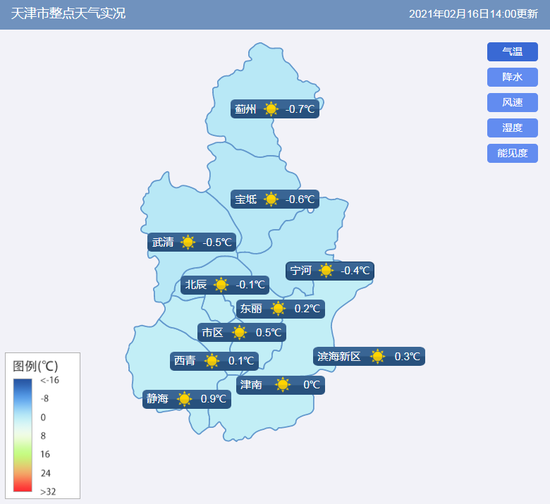Image resolution: width=550 pixels, height=504 pixels.
Task: Click the -0.4℃ temperature reading
Action: [x=355, y=270]
